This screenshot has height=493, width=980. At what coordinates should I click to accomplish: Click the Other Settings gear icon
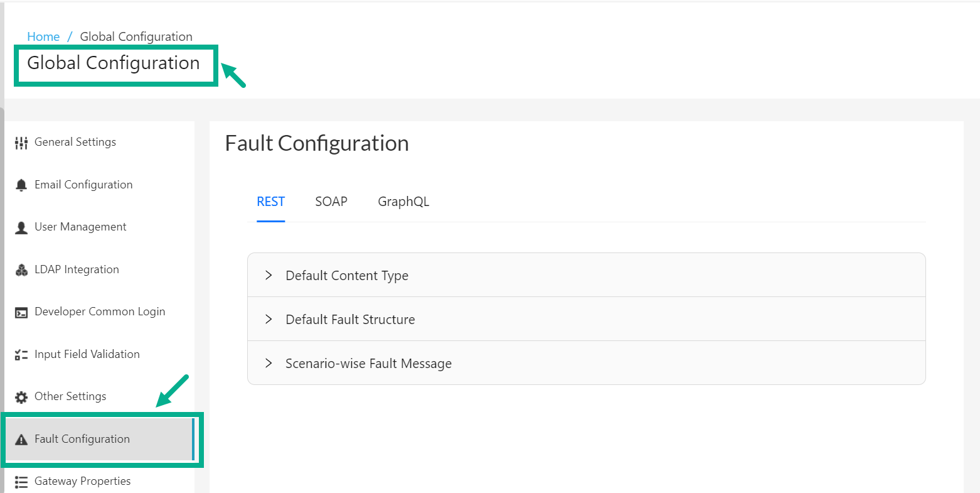21,396
